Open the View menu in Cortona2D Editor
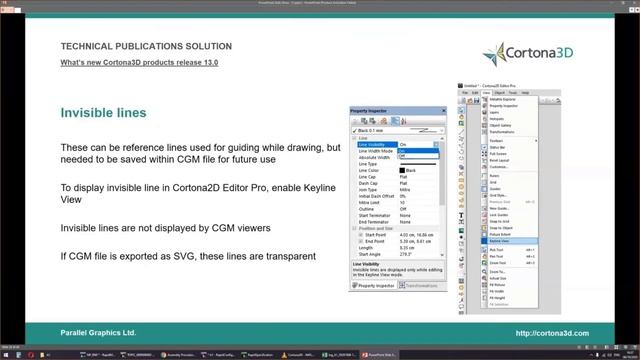Image resolution: width=640 pixels, height=360 pixels. (x=486, y=93)
